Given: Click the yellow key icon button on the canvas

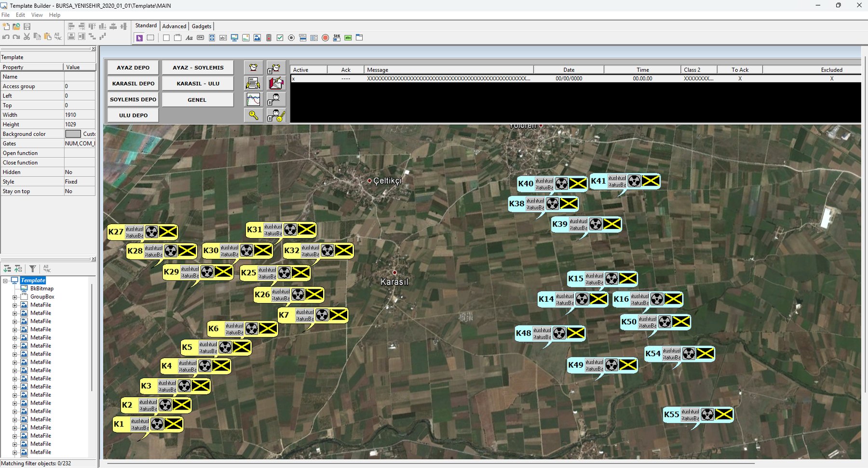Looking at the screenshot, I should 253,115.
